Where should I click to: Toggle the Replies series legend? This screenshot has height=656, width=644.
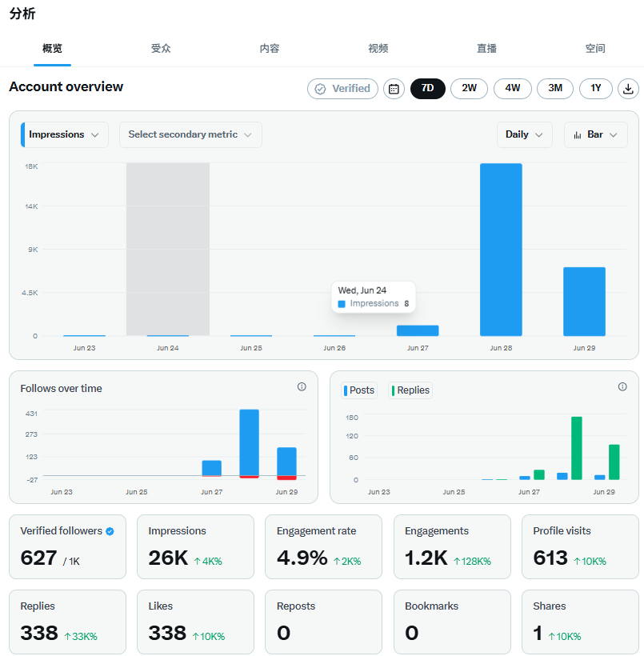point(410,390)
